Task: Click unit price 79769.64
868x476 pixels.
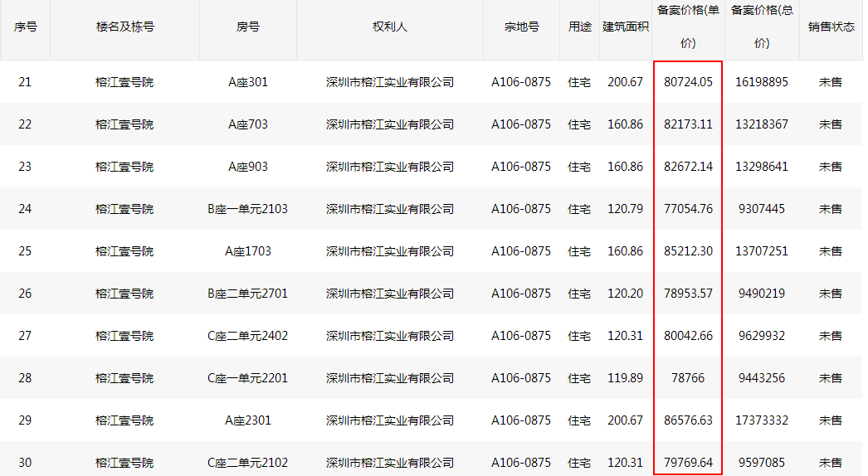Action: [688, 463]
